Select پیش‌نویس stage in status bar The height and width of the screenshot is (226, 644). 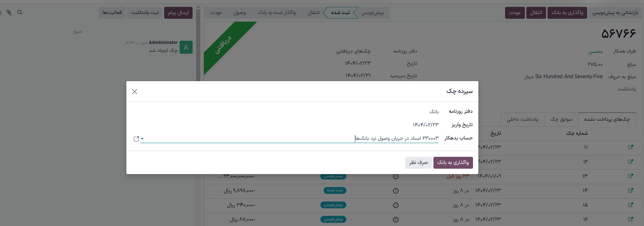click(x=372, y=13)
